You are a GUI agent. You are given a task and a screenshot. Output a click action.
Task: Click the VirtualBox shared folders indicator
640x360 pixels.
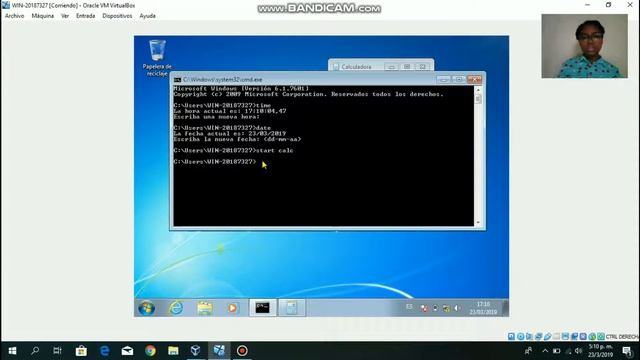tap(556, 336)
